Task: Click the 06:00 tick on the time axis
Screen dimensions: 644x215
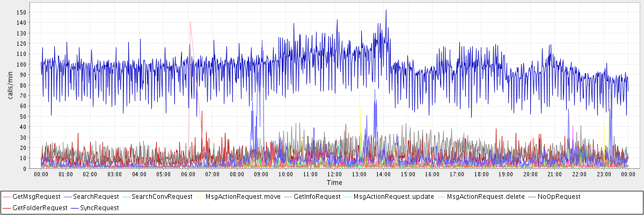Action: coord(188,174)
